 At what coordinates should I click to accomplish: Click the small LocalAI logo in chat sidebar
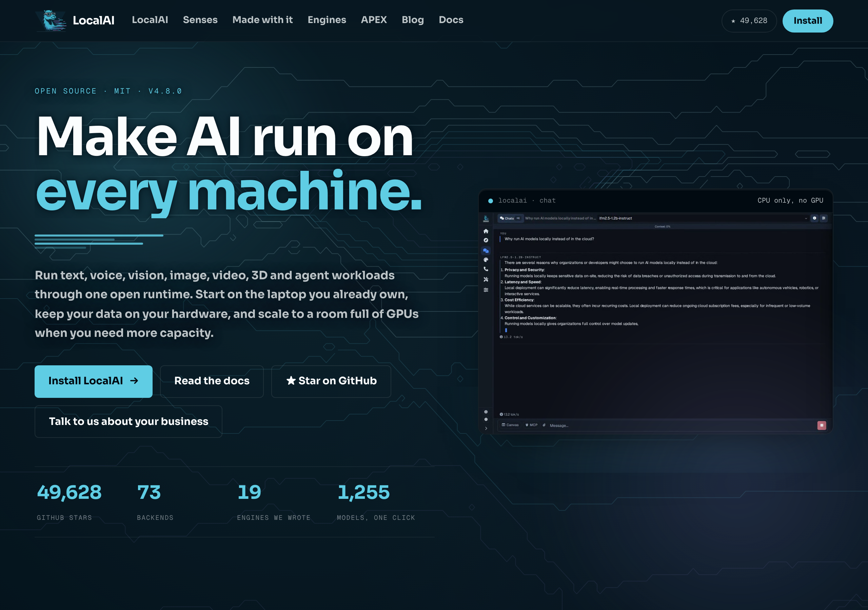click(486, 219)
